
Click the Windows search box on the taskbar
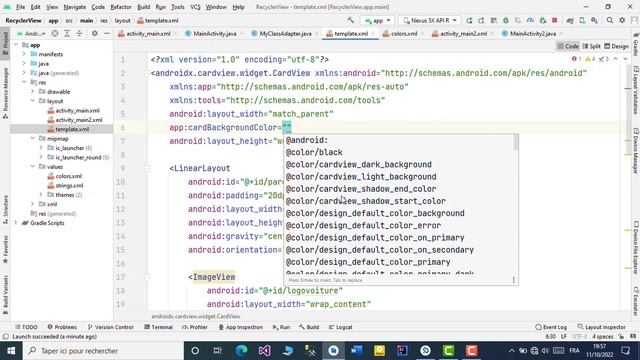tap(103, 351)
